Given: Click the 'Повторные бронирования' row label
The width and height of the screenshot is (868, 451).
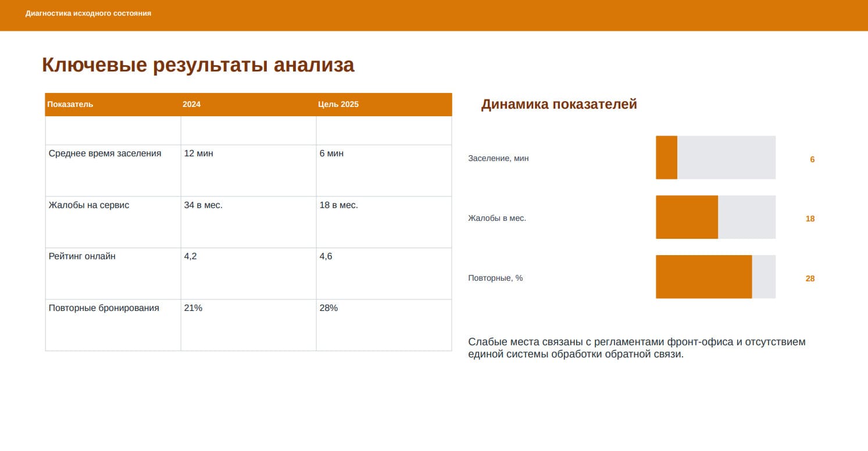Looking at the screenshot, I should (104, 308).
